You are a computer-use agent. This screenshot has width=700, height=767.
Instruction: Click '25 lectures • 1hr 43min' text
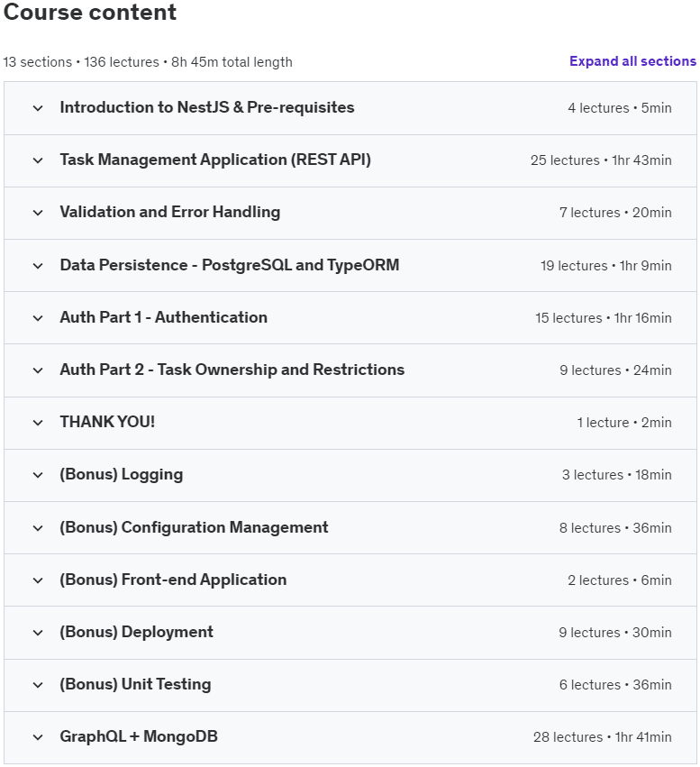pyautogui.click(x=601, y=160)
